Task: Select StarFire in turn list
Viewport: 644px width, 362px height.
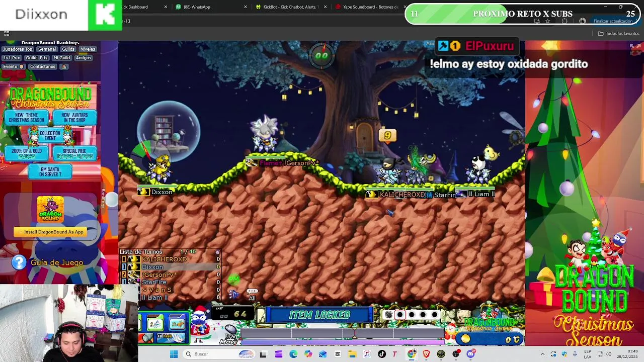Action: coord(171,282)
